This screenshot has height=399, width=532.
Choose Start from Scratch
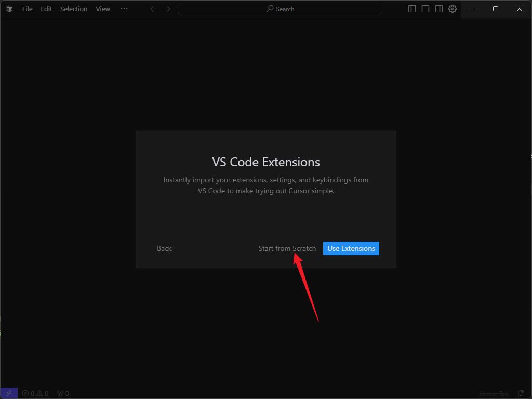[287, 249]
